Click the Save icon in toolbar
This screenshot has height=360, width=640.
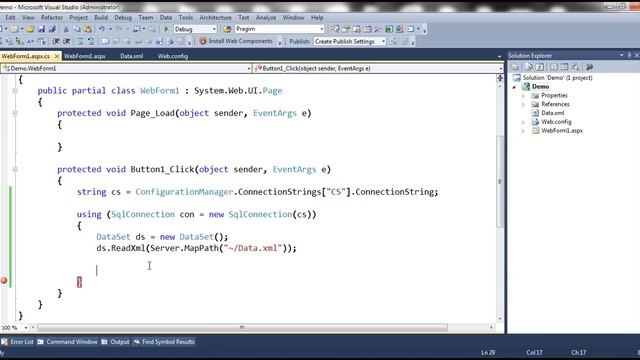[41, 29]
